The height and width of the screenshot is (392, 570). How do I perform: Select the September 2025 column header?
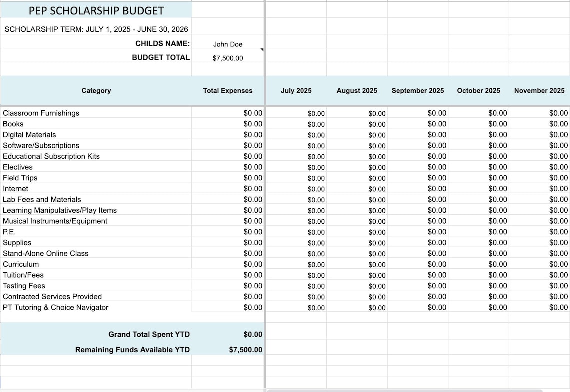tap(418, 91)
